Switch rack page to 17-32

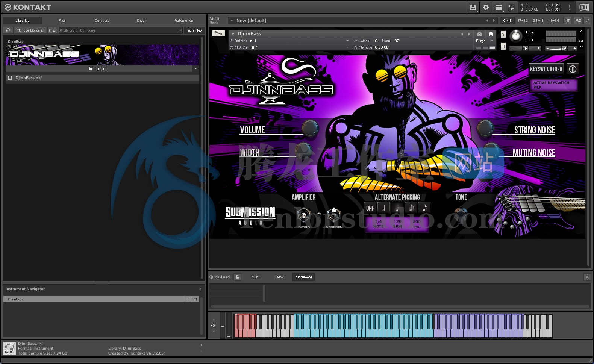coord(523,21)
